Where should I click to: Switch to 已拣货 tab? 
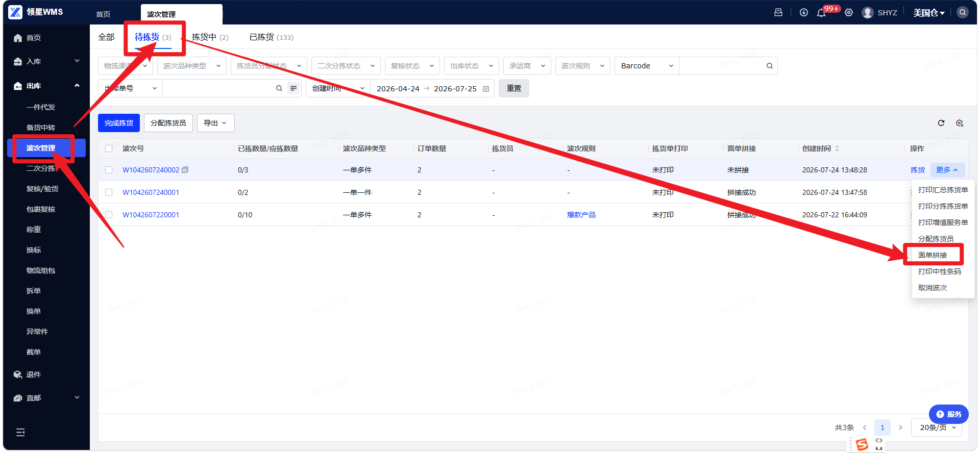point(272,37)
